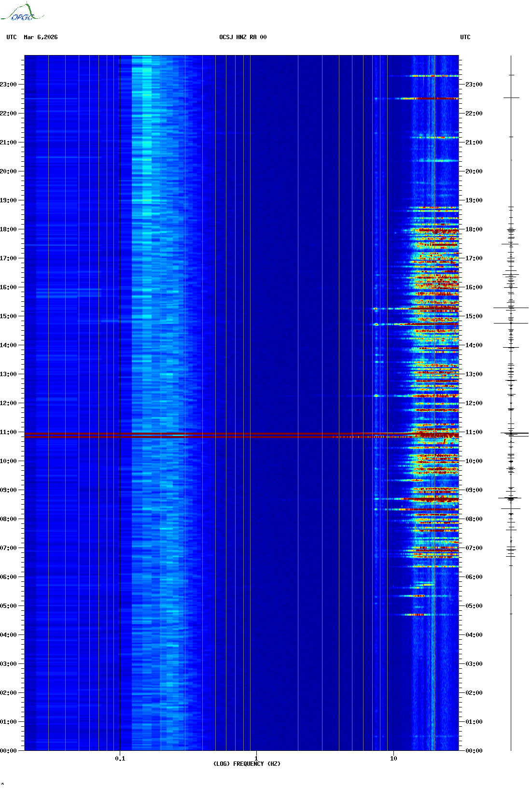532x789 pixels.
Task: Click the left 11:00 time axis label
Action: click(x=8, y=432)
